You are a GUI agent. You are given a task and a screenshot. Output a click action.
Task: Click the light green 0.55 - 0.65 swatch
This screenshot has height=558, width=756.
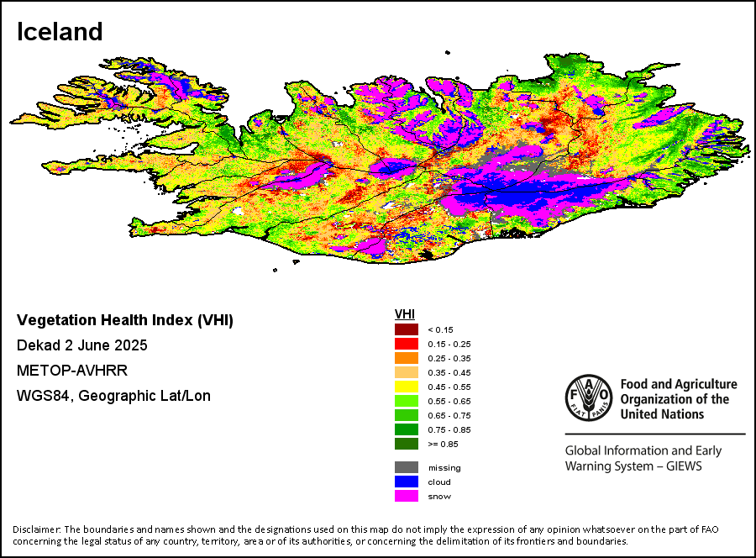[x=407, y=401]
